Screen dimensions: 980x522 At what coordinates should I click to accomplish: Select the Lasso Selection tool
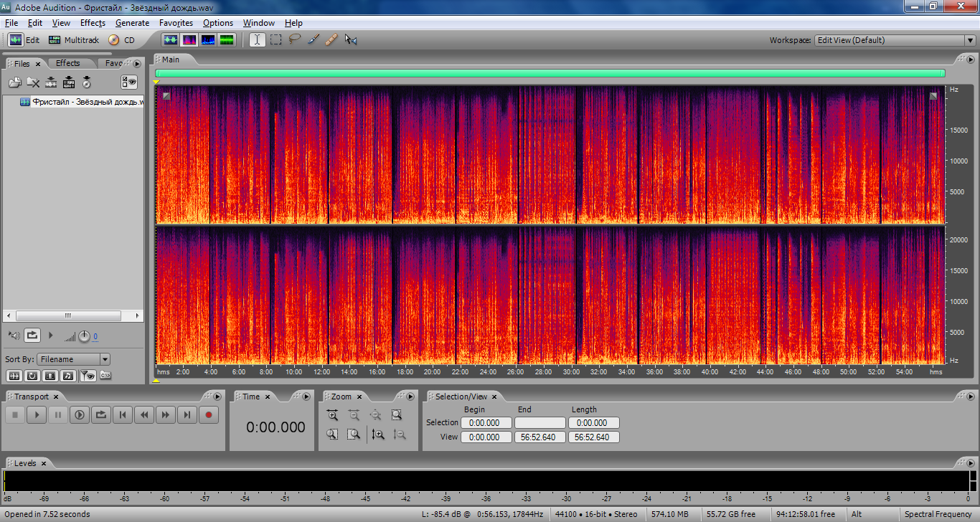[294, 40]
